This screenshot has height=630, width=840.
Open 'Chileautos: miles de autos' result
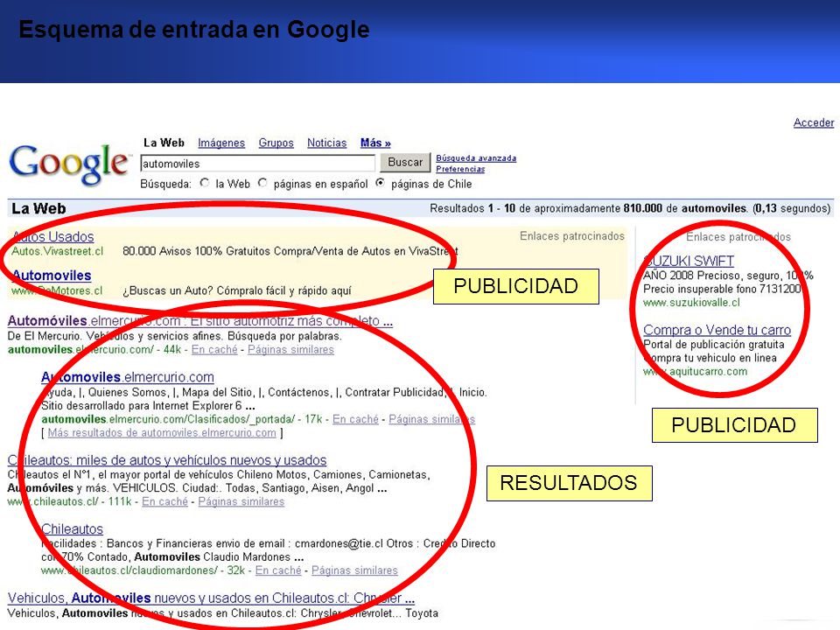point(167,460)
